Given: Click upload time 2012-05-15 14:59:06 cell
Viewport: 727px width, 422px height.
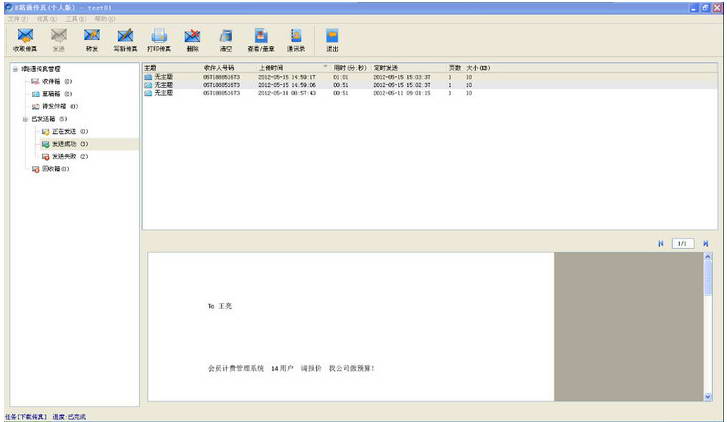Looking at the screenshot, I should click(287, 85).
